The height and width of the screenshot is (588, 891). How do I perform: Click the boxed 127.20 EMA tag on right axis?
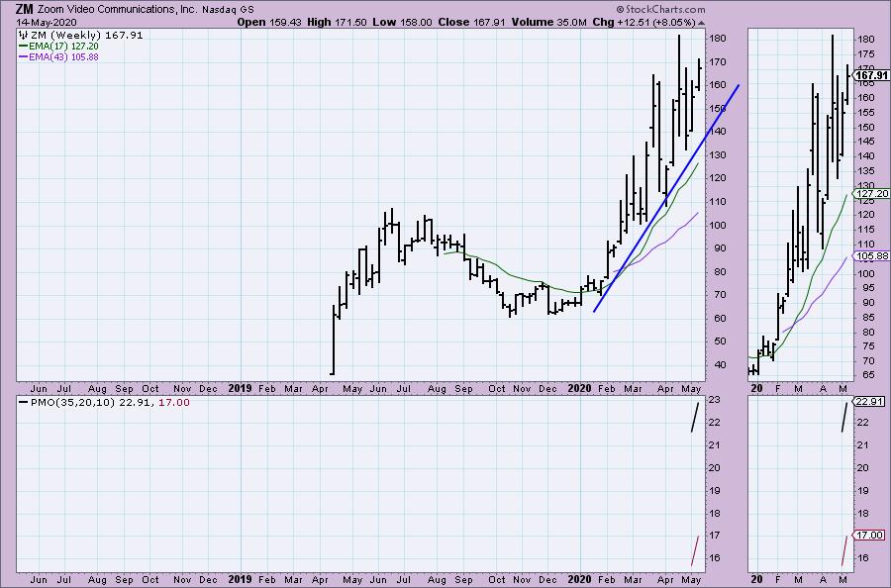[871, 194]
